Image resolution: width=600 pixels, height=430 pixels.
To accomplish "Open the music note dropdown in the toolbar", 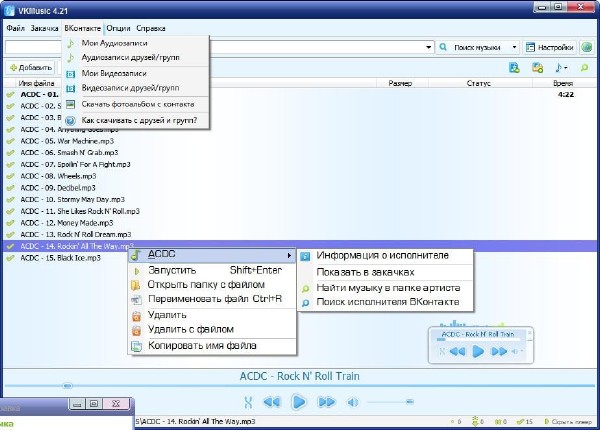I will click(561, 68).
